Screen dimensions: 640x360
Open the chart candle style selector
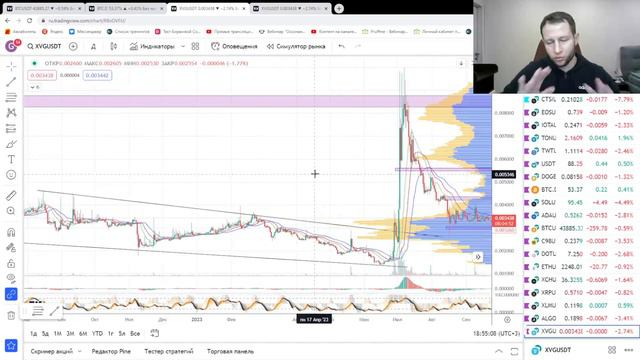114,47
